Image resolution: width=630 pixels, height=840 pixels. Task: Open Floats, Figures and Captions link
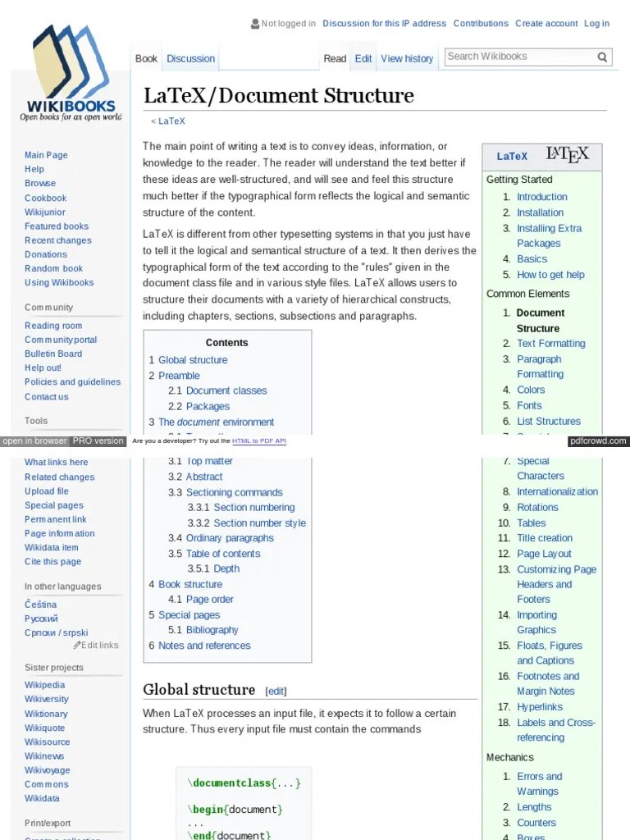coord(549,653)
